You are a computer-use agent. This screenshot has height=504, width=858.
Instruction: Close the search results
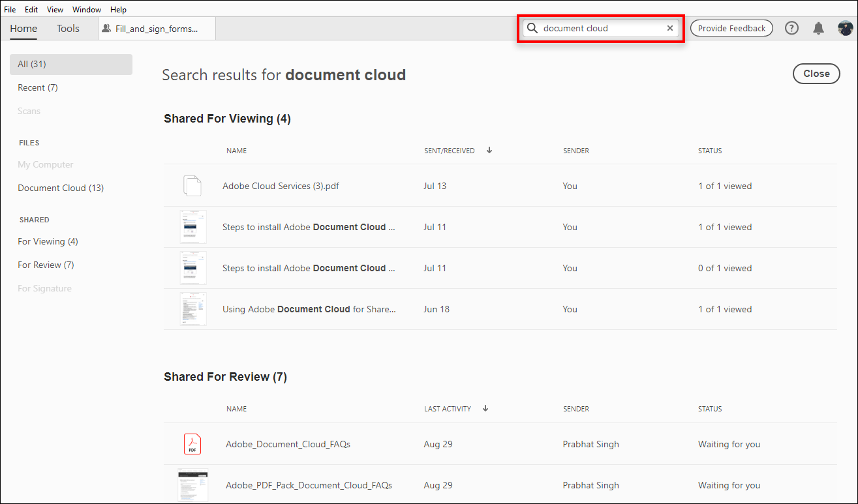coord(816,74)
